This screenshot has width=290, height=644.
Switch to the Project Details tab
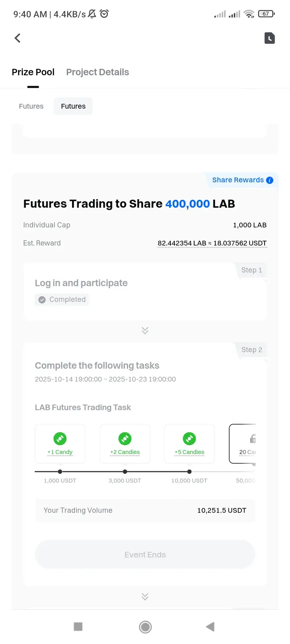click(x=97, y=72)
